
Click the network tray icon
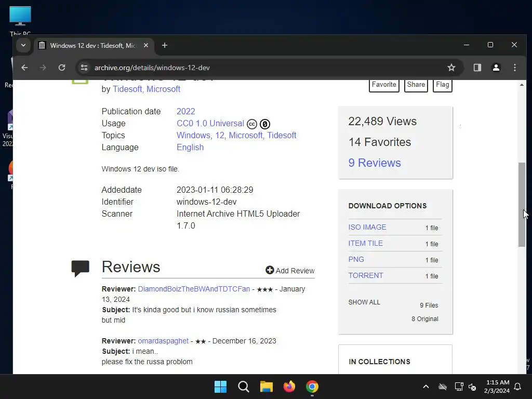pyautogui.click(x=459, y=387)
